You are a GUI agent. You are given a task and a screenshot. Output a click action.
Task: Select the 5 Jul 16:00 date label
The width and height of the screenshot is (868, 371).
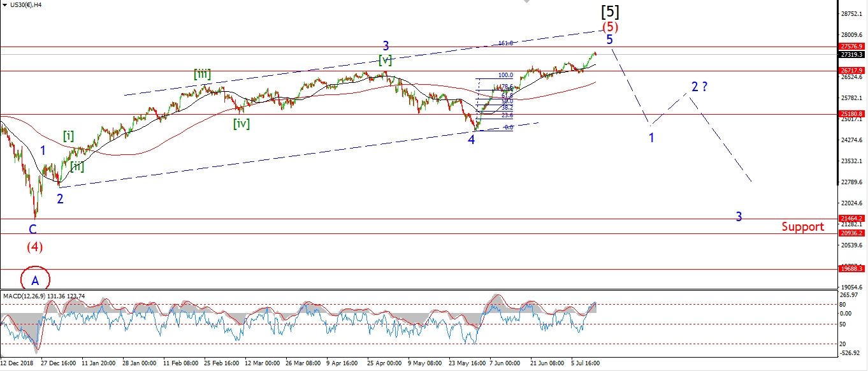(x=586, y=363)
